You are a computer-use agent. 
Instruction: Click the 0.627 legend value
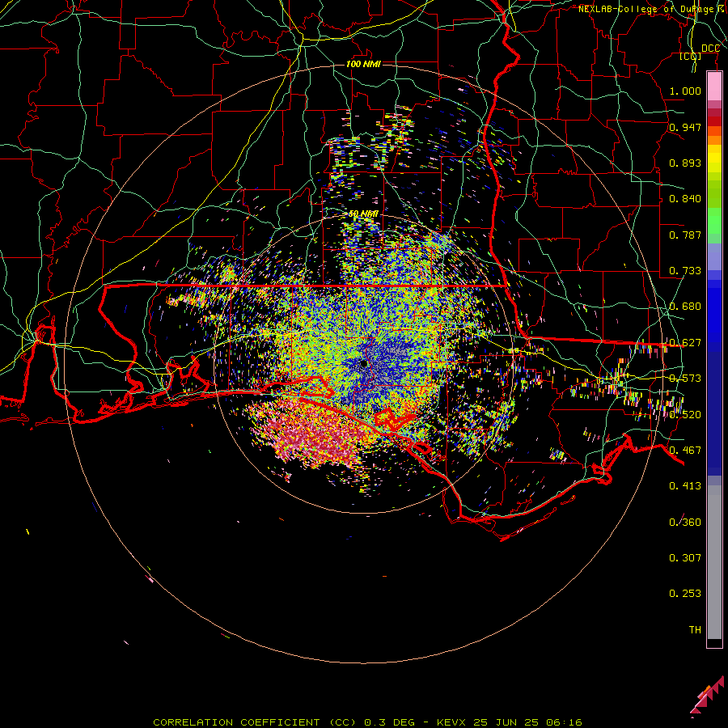click(685, 343)
